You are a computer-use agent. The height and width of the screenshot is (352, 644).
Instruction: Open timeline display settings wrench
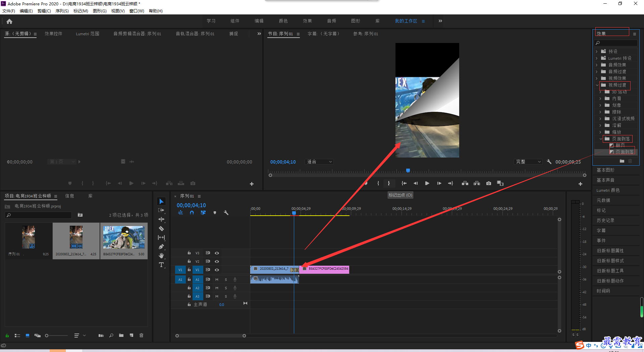226,213
